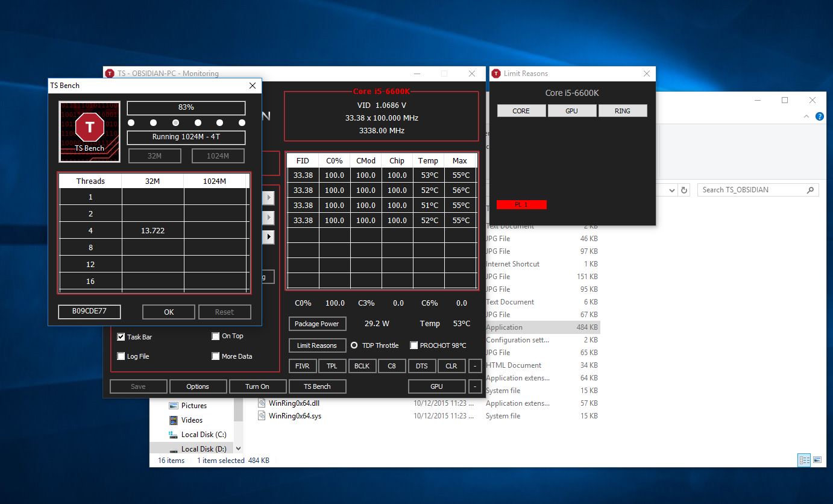Click the magnifier icon in Explorer search box
Screen dimensions: 833x504
(810, 190)
